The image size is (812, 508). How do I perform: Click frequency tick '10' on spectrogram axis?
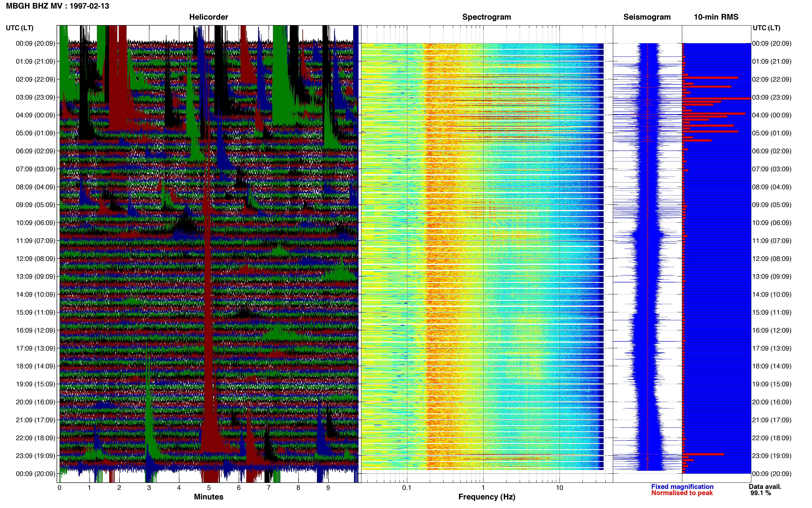click(559, 488)
